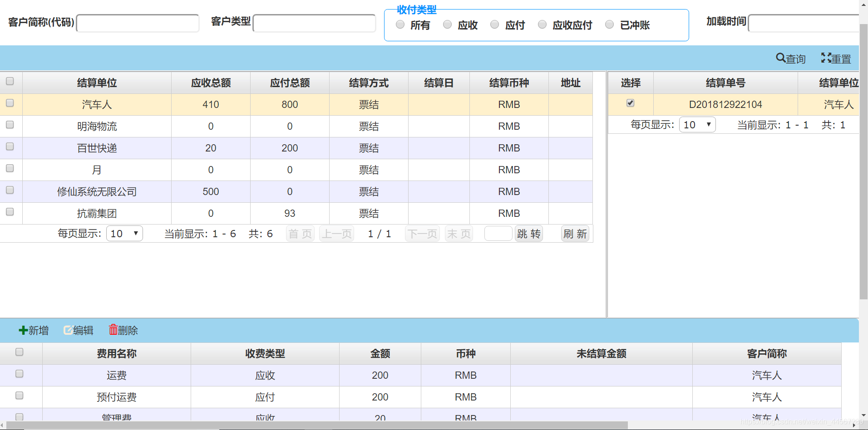Select the 应付 radio button
Image resolution: width=868 pixels, height=430 pixels.
pyautogui.click(x=494, y=24)
